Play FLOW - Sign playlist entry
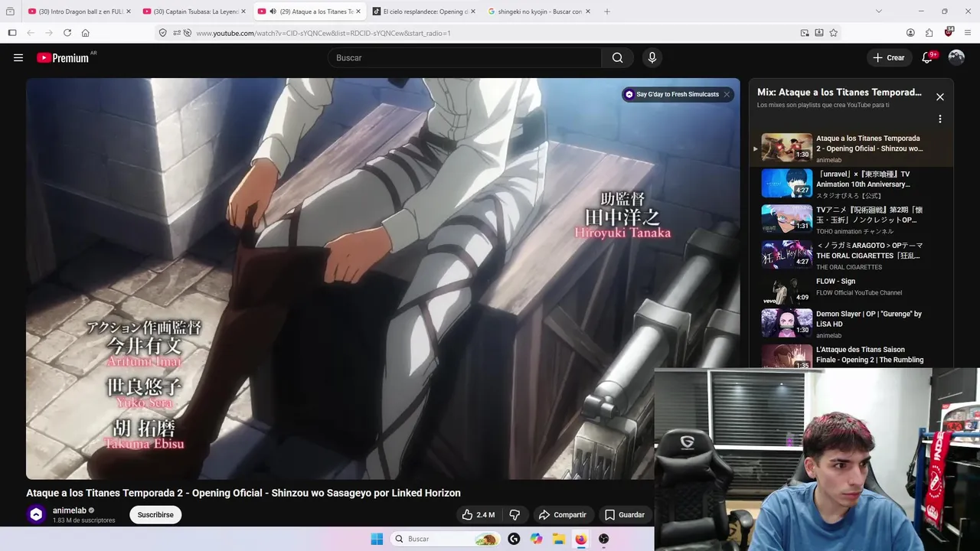980x551 pixels. tap(850, 289)
